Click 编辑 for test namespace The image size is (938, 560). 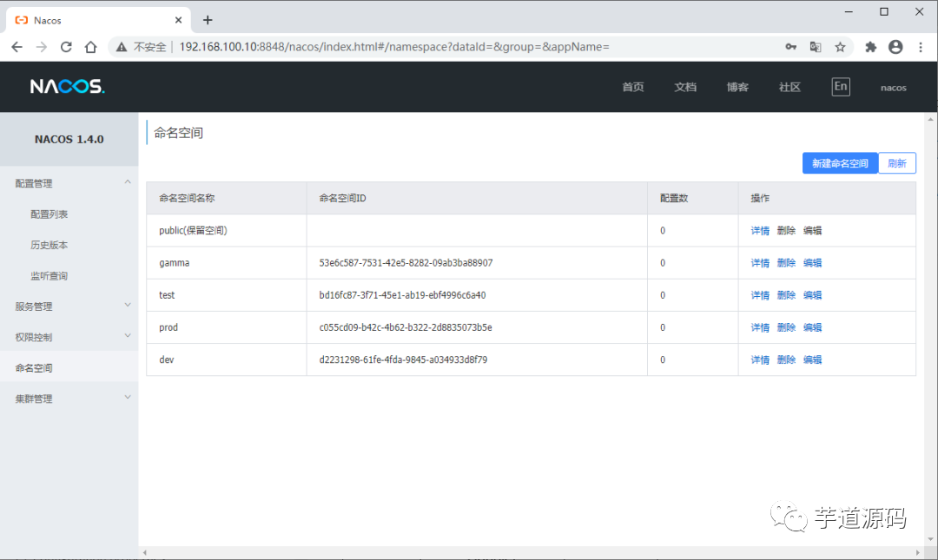tap(812, 295)
